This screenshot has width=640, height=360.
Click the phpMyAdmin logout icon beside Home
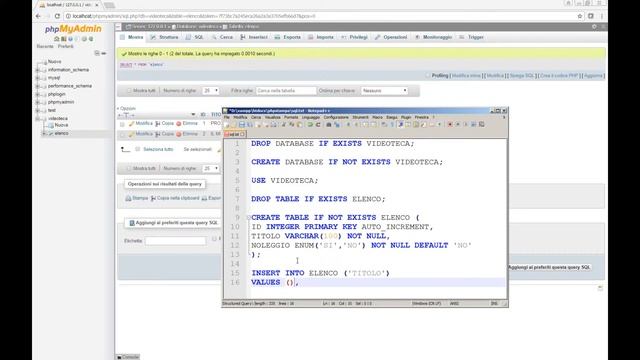pos(64,39)
